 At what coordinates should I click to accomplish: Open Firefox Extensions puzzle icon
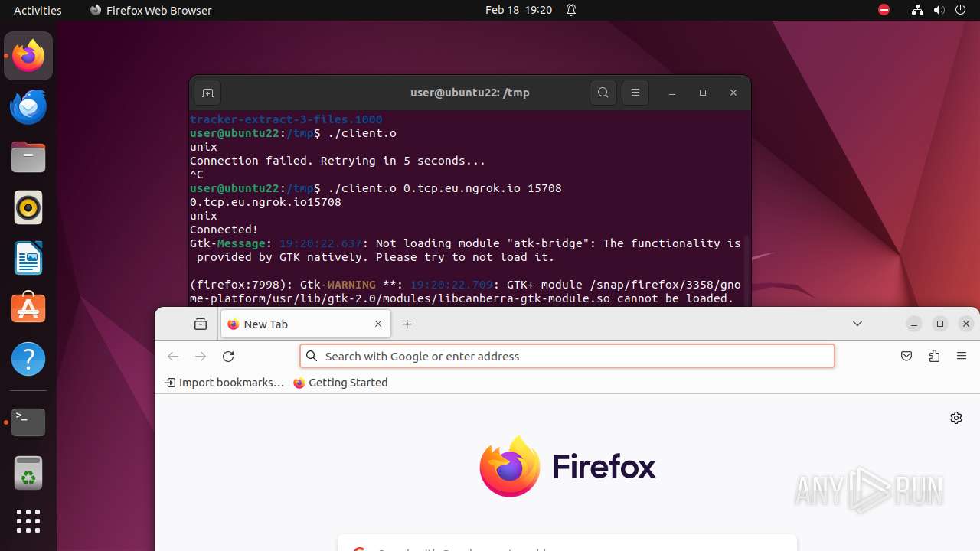(x=934, y=356)
